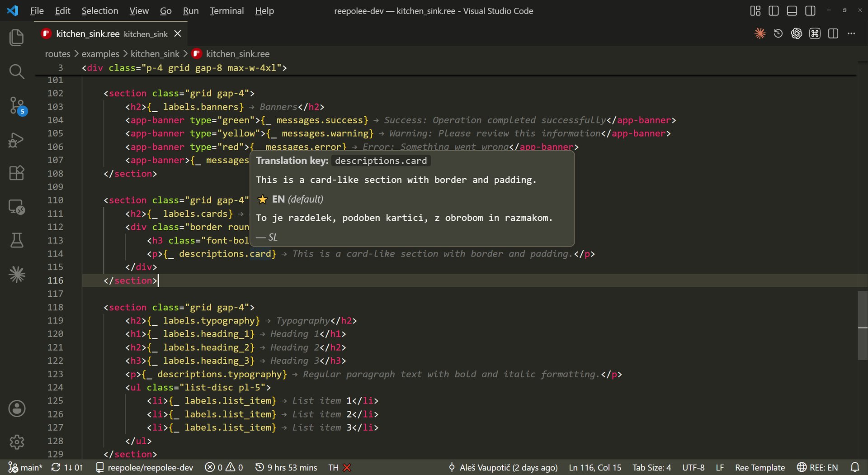
Task: Click line number 118 in gutter
Action: click(55, 307)
